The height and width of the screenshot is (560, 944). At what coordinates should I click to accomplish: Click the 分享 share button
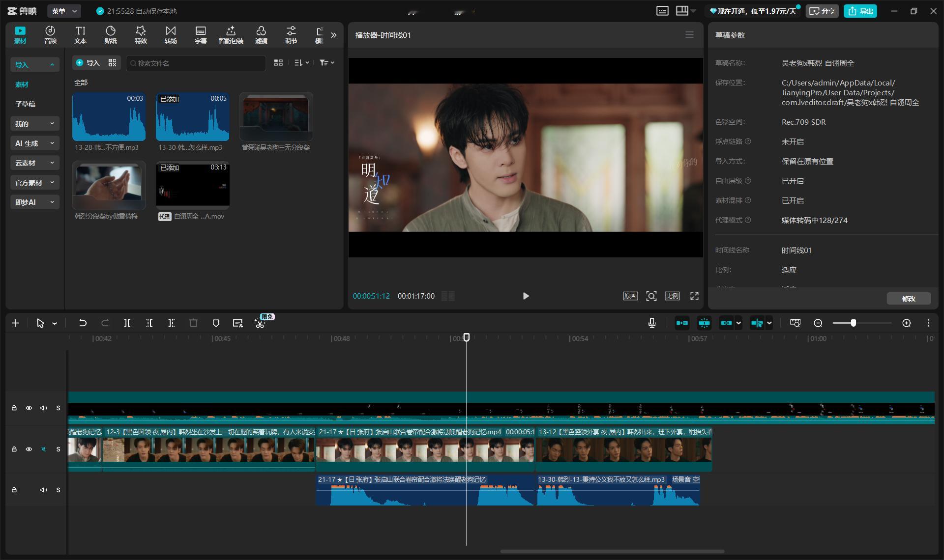pos(822,11)
